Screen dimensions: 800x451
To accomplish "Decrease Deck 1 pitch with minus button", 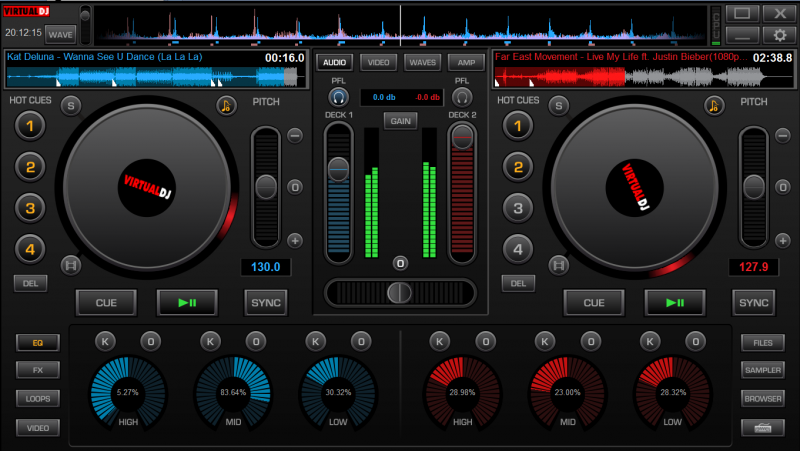I will (295, 136).
